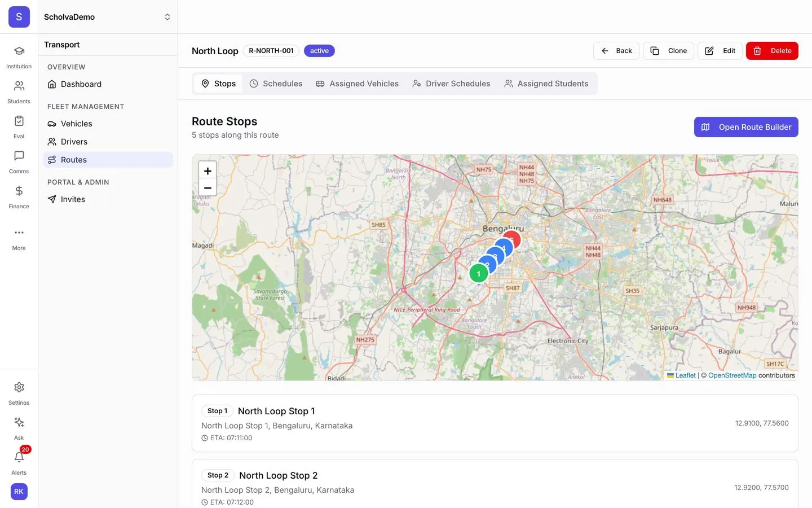Viewport: 812px width, 508px height.
Task: Delete the North Loop route
Action: pos(772,51)
